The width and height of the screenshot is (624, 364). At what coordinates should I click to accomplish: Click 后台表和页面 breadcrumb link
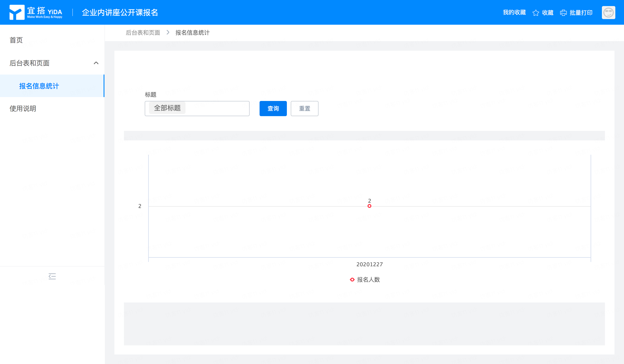click(x=143, y=32)
